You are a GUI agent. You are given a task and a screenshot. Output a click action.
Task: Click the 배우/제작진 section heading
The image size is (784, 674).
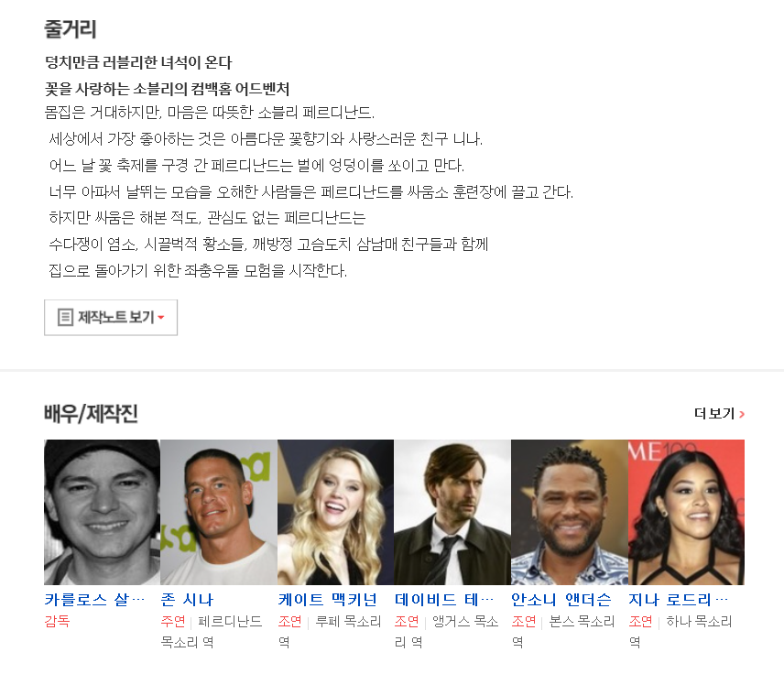coord(91,414)
